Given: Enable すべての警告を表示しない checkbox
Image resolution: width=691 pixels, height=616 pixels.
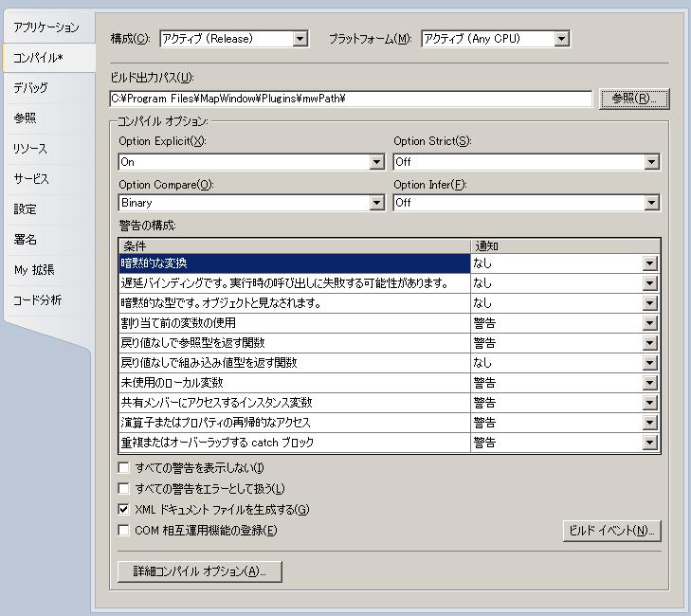Looking at the screenshot, I should click(124, 468).
